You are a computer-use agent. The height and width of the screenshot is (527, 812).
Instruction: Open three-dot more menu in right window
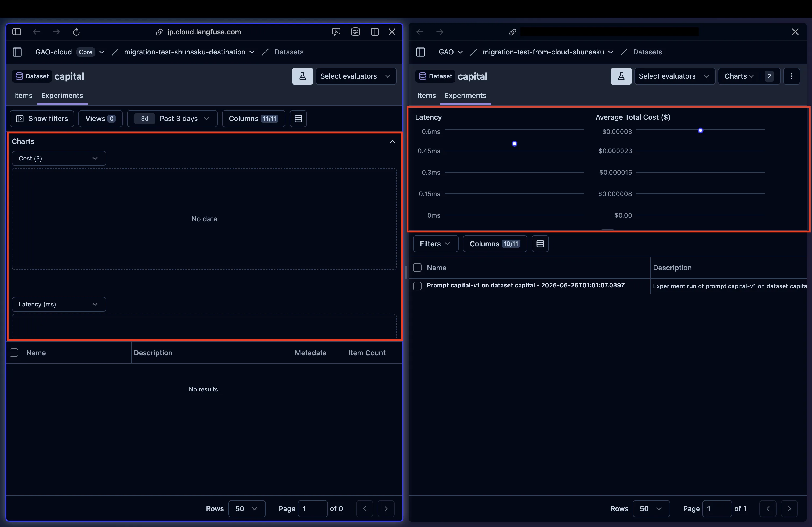coord(792,76)
